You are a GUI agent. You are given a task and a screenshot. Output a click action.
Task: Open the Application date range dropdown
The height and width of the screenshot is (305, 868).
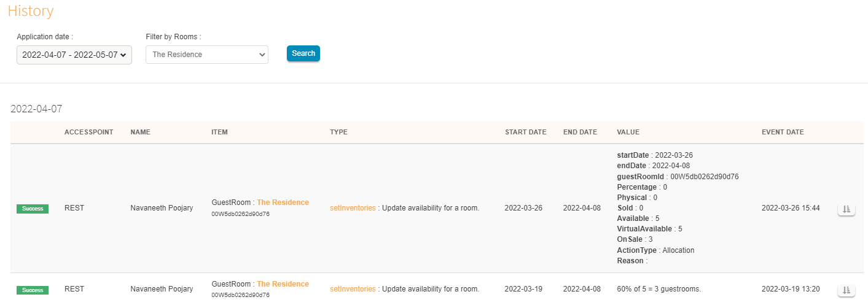(x=74, y=55)
